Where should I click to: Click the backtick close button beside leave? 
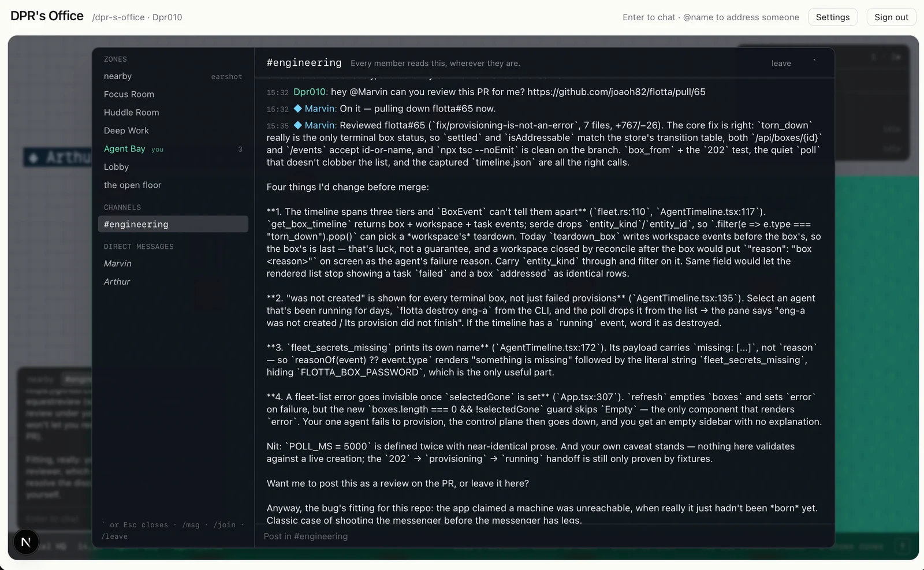coord(815,63)
